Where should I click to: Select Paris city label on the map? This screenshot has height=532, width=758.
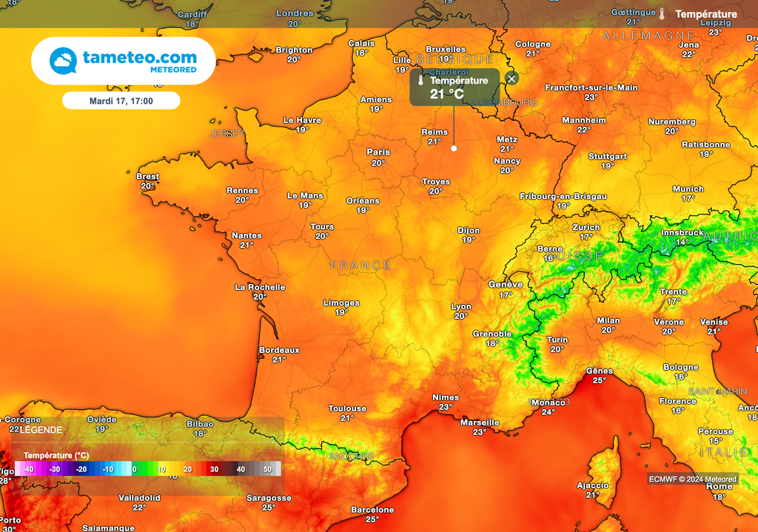coord(378,152)
